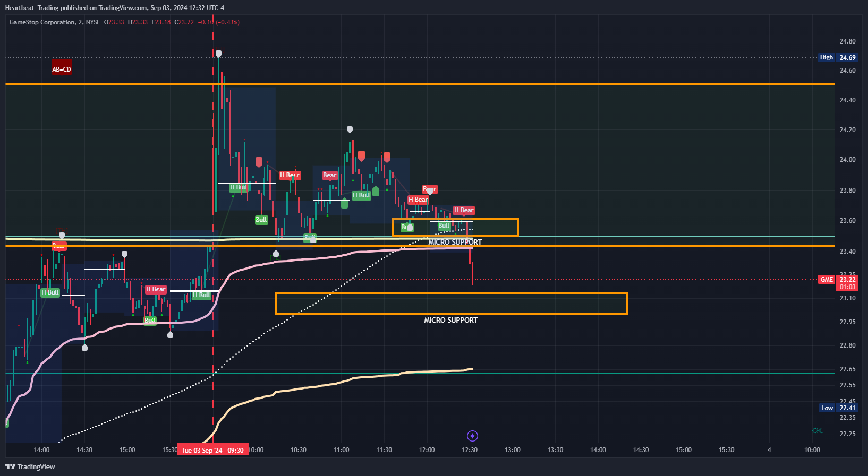Click the O23.33 open value in legend
The height and width of the screenshot is (476, 868).
coord(114,22)
